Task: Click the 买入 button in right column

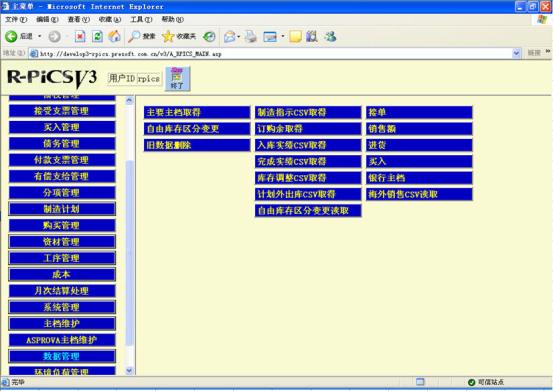Action: [x=419, y=161]
